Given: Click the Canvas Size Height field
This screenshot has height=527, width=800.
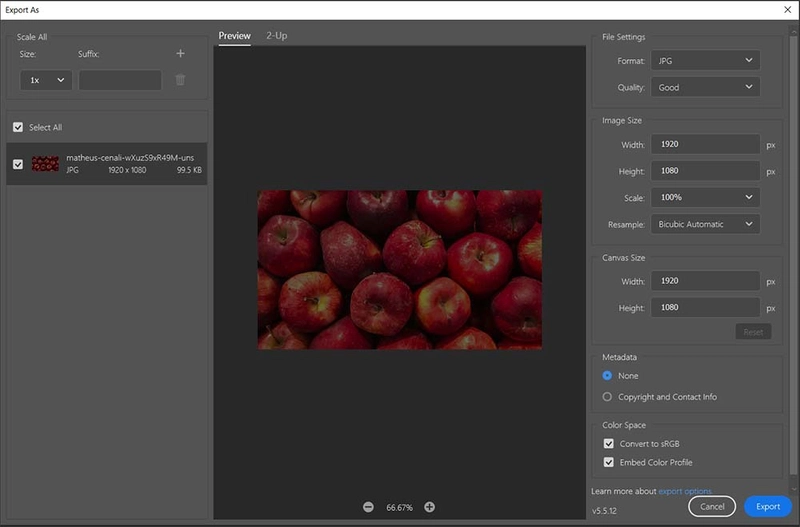Looking at the screenshot, I should (x=705, y=308).
